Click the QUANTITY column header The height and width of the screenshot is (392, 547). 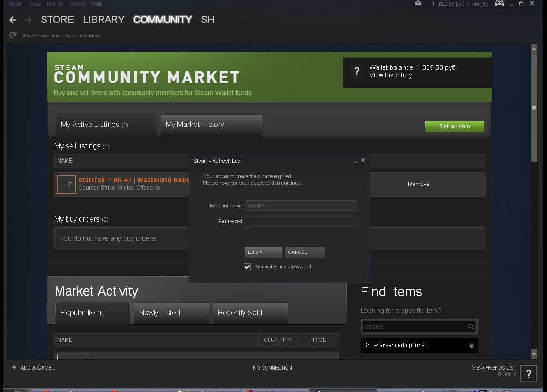(x=277, y=340)
